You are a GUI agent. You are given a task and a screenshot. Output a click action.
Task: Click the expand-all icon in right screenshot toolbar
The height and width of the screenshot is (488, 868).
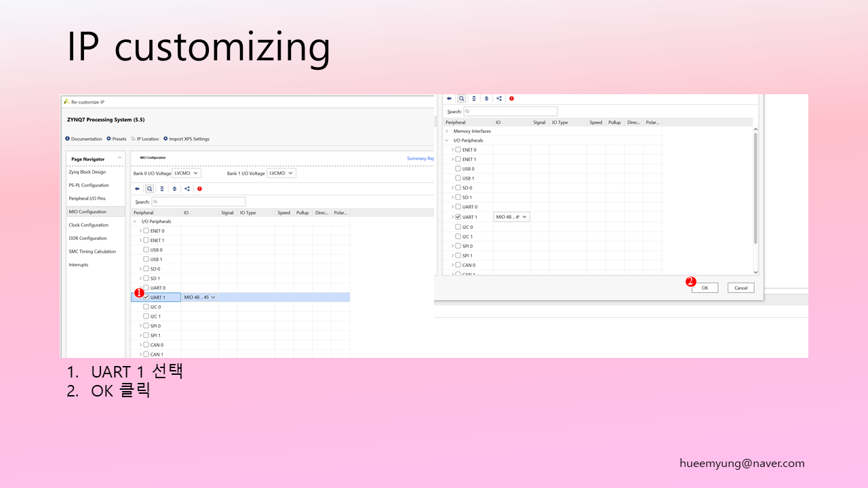tap(486, 98)
